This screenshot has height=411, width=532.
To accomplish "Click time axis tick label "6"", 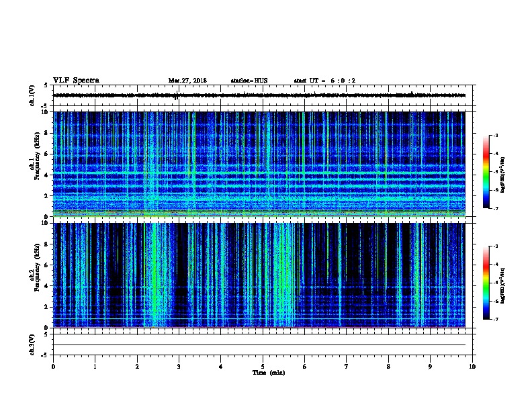I will 304,367.
